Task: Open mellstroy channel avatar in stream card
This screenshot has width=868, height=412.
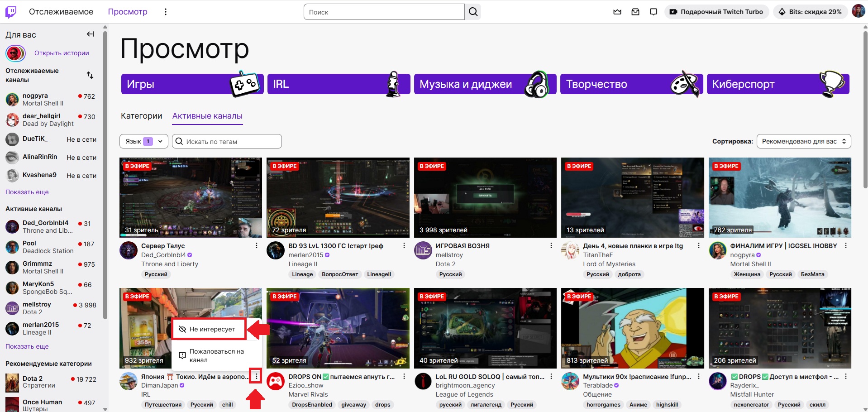Action: coord(423,250)
